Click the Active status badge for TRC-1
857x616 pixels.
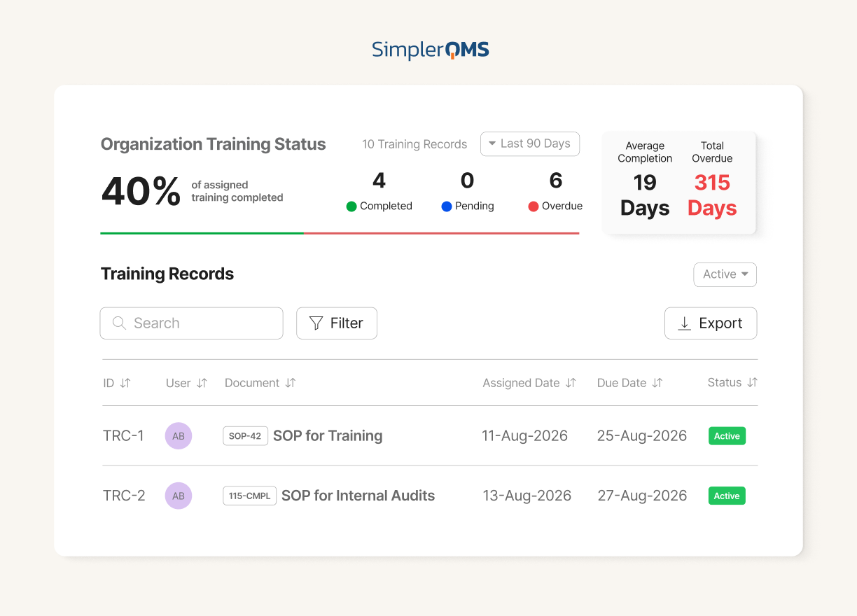[x=727, y=435]
